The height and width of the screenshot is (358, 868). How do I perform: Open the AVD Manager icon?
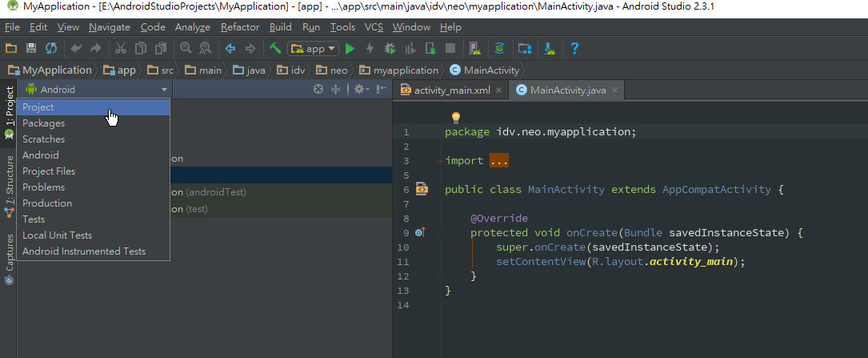[x=474, y=49]
